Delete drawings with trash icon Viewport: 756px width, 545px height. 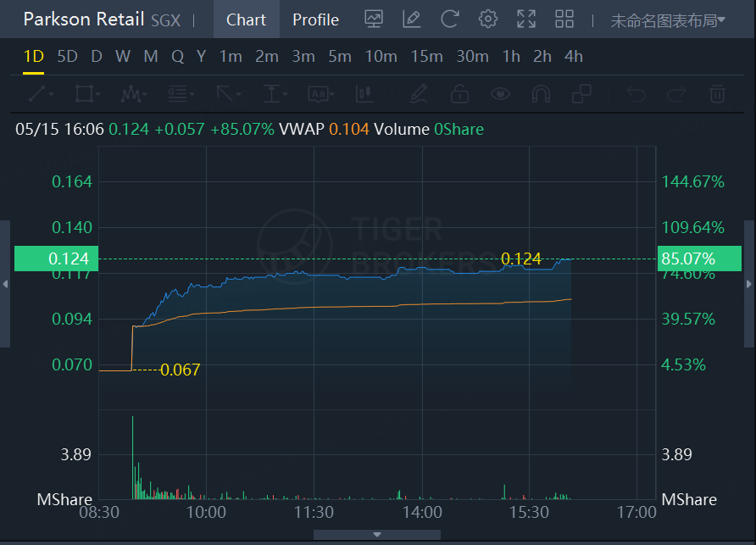coord(717,94)
